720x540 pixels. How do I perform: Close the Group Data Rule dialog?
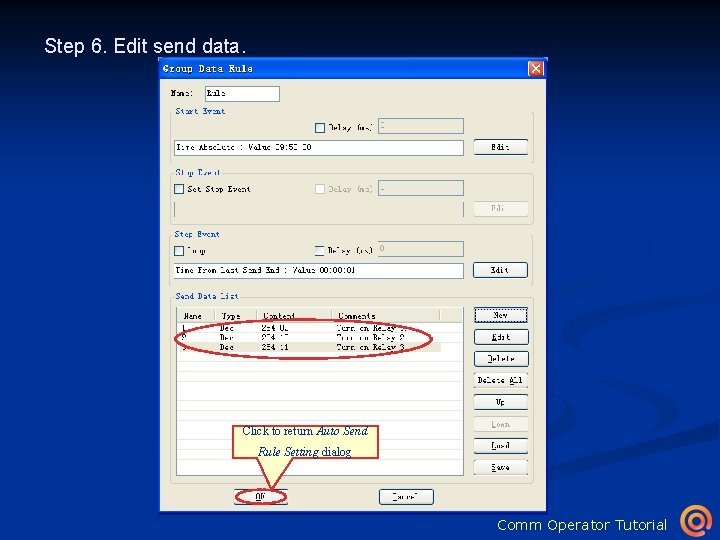(535, 68)
